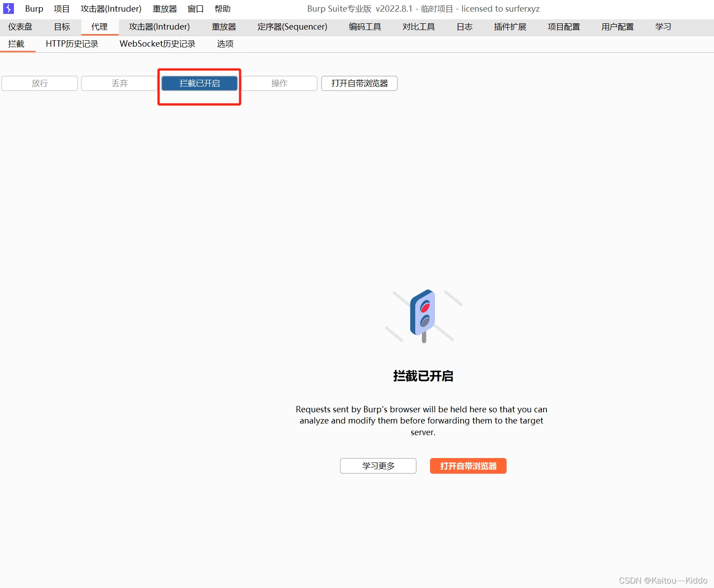Open the 选项 sub-tab
This screenshot has width=714, height=588.
click(225, 44)
